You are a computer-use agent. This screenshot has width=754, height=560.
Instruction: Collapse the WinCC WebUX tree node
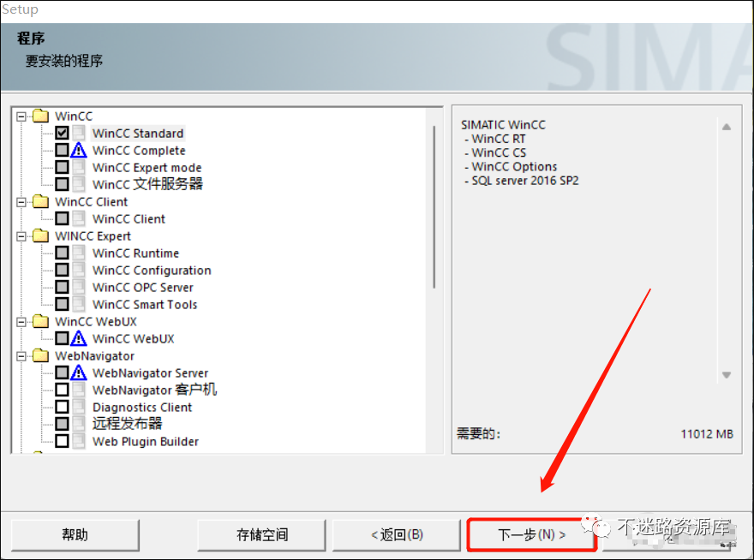point(21,322)
